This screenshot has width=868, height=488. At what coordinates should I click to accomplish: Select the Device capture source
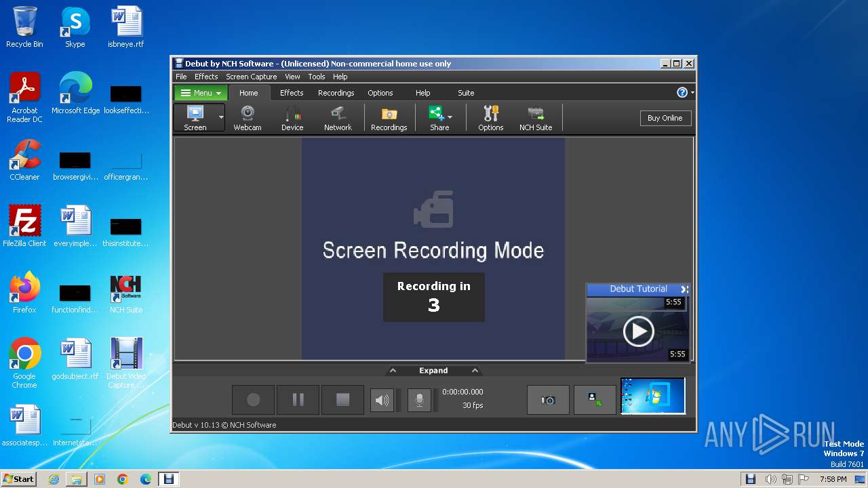pyautogui.click(x=292, y=118)
